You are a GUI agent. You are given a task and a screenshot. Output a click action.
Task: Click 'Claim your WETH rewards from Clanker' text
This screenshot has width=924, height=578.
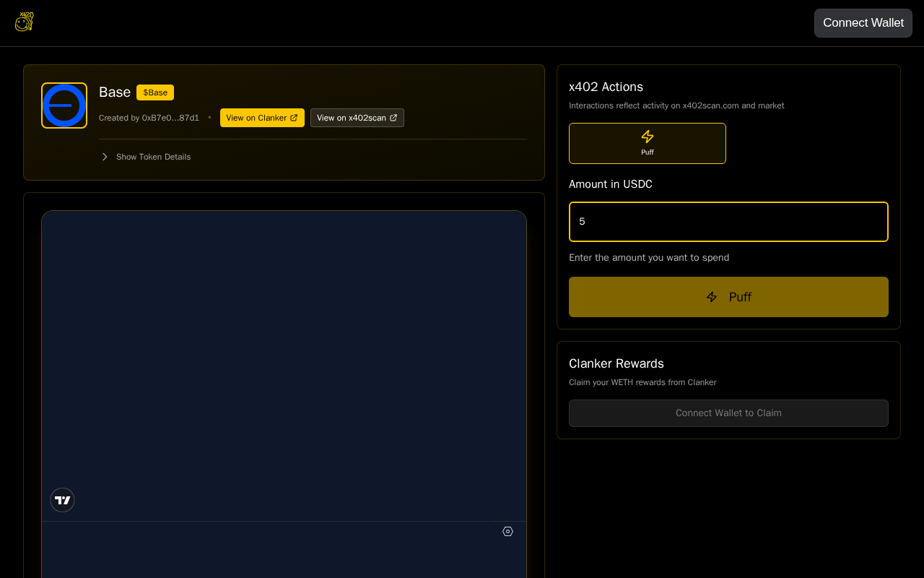[642, 382]
